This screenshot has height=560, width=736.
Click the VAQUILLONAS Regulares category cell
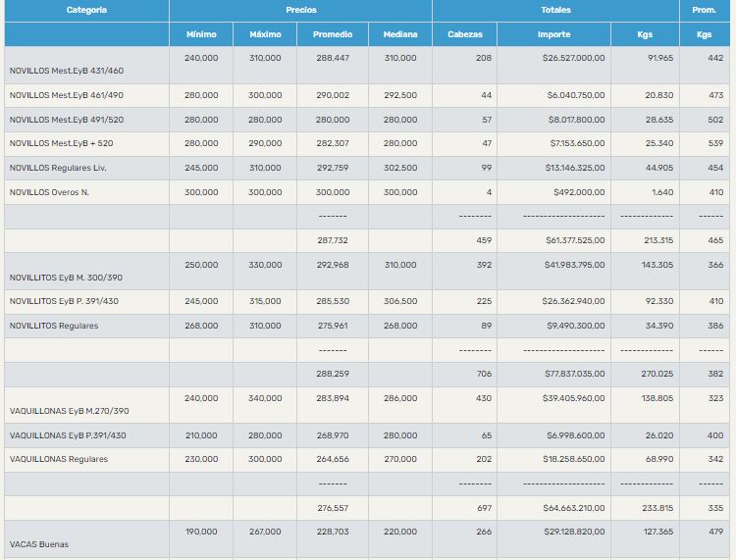coord(58,459)
